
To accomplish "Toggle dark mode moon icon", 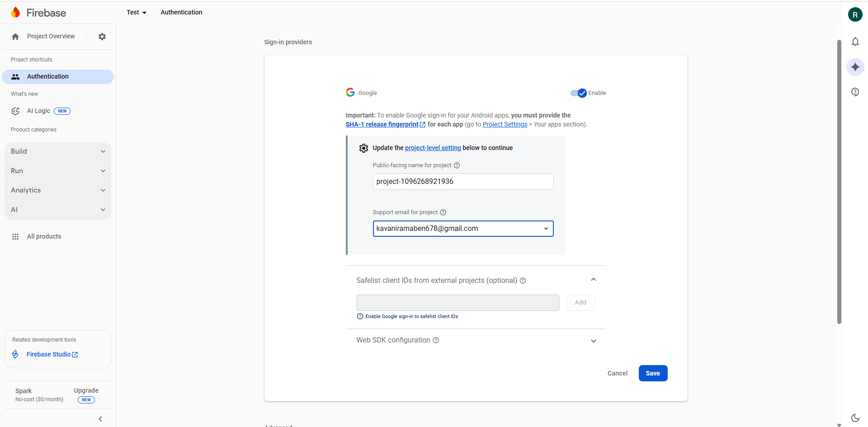I will (x=855, y=418).
